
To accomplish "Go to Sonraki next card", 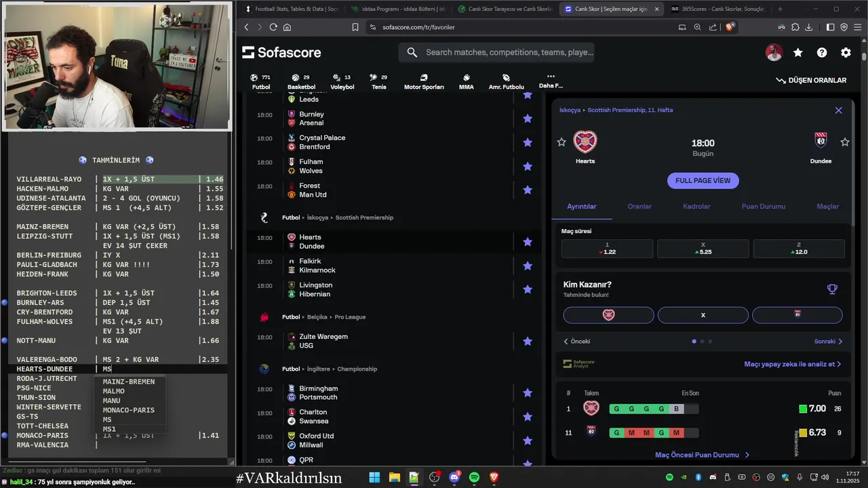I will [x=828, y=342].
